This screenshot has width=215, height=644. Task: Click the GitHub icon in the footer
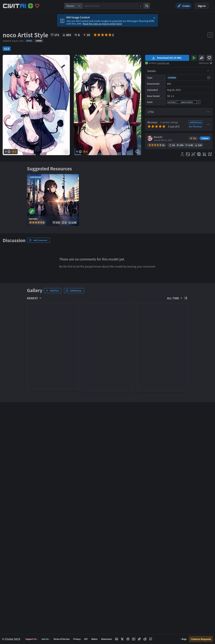[151, 639]
